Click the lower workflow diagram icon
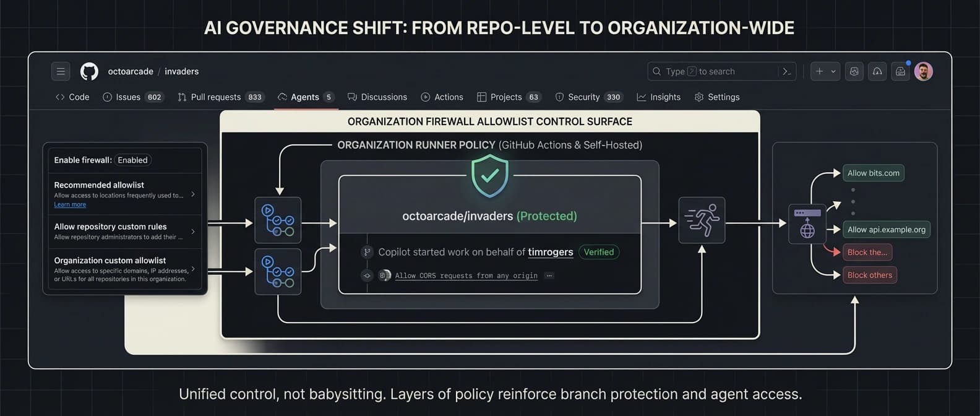This screenshot has width=980, height=416. tap(278, 272)
